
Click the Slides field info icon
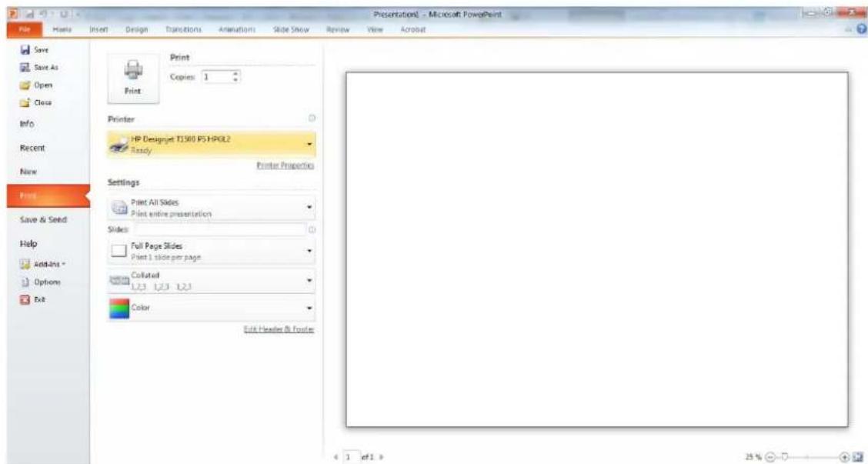pos(312,229)
